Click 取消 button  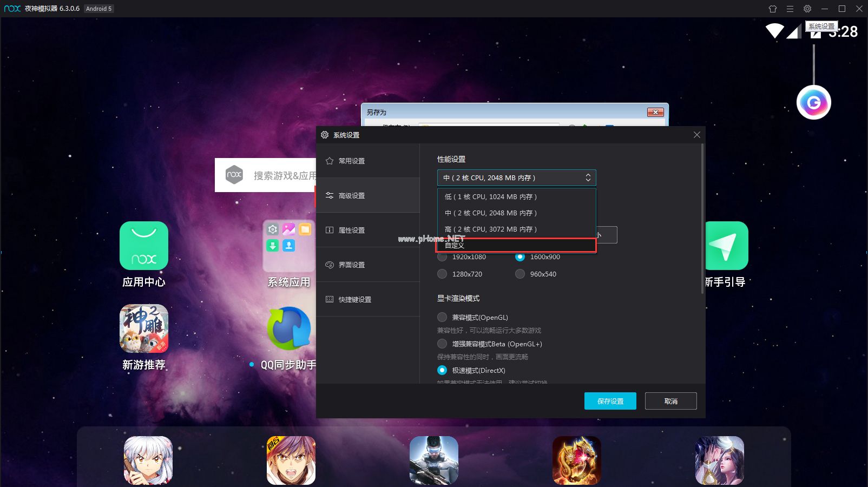pyautogui.click(x=671, y=401)
